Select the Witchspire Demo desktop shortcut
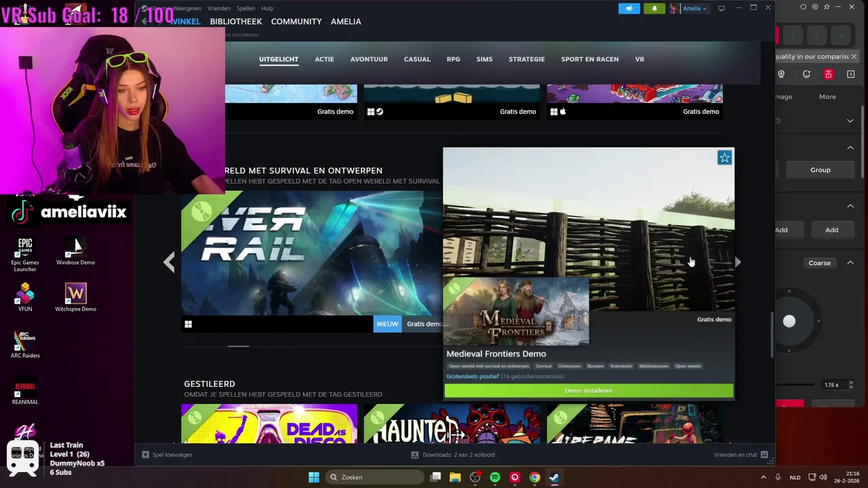 coord(75,298)
